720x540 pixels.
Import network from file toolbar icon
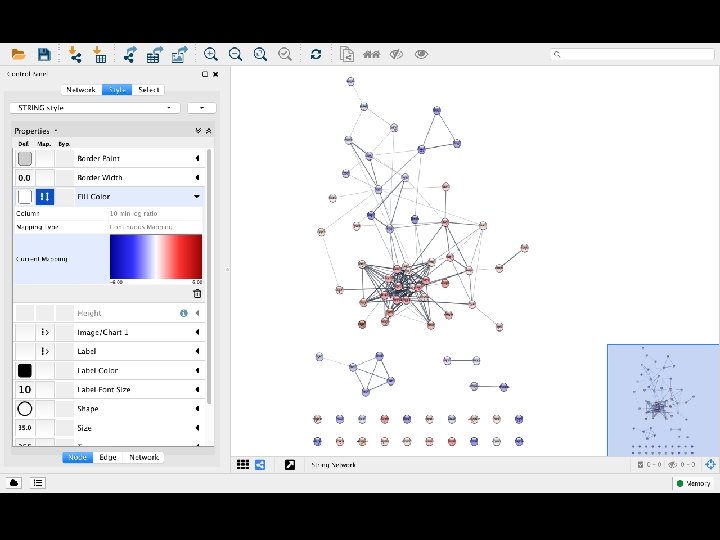click(x=74, y=54)
